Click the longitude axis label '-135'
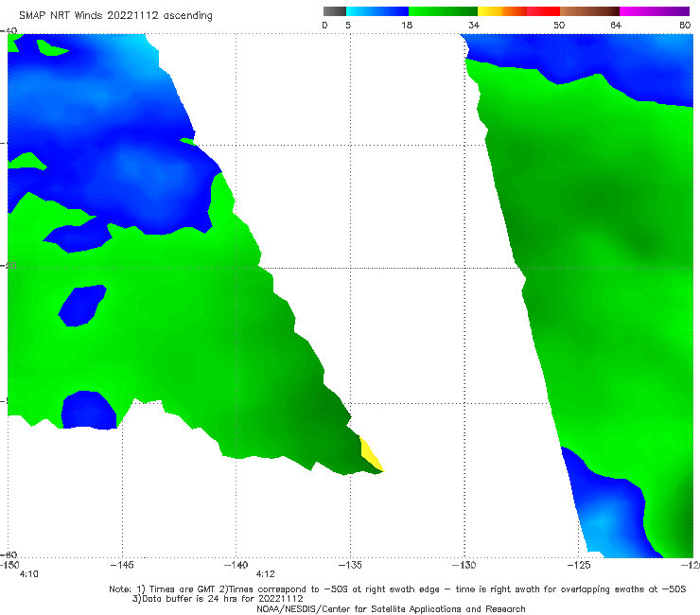The image size is (700, 615). point(350,565)
